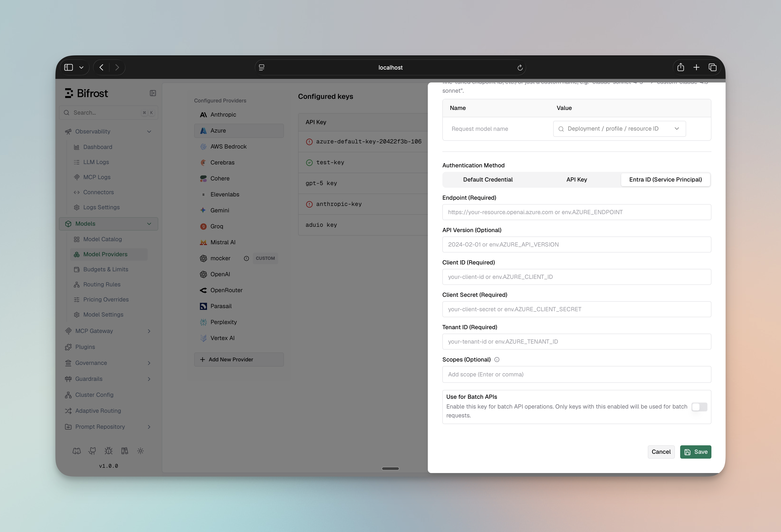Open the Discord icon in sidebar footer
Screen dimensions: 781x532
click(77, 451)
